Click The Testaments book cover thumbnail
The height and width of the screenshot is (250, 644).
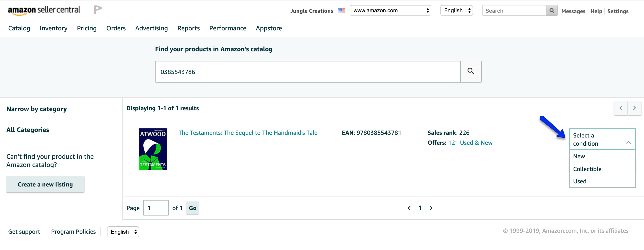pyautogui.click(x=153, y=149)
